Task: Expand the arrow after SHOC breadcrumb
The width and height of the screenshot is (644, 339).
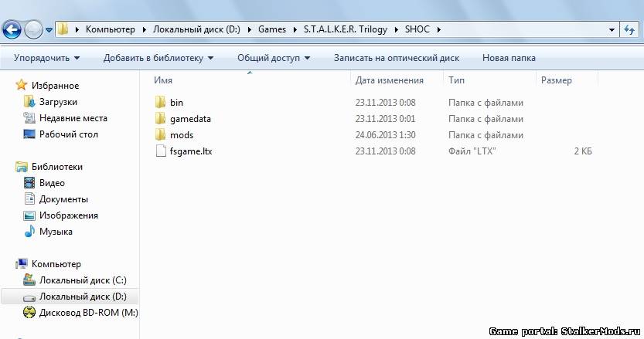Action: pyautogui.click(x=438, y=29)
